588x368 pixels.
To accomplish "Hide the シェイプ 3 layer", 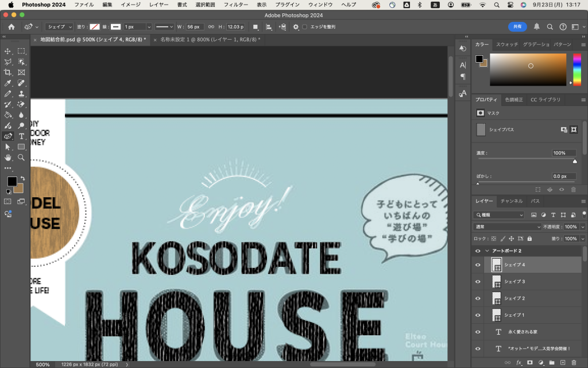I will (x=478, y=282).
